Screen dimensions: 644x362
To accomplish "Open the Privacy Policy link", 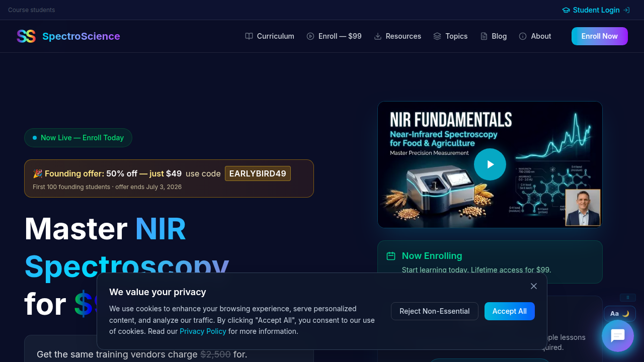I will coord(203,331).
